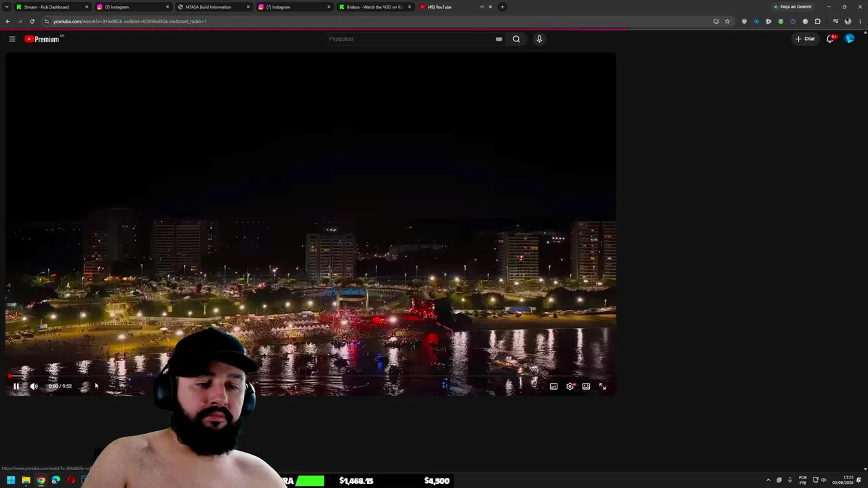Start voice search with the microphone

(539, 39)
